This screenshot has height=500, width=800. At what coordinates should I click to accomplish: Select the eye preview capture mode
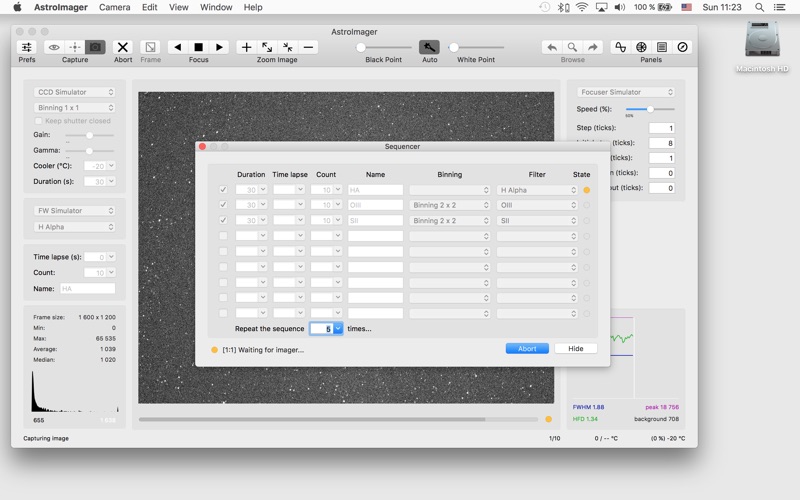pyautogui.click(x=54, y=47)
